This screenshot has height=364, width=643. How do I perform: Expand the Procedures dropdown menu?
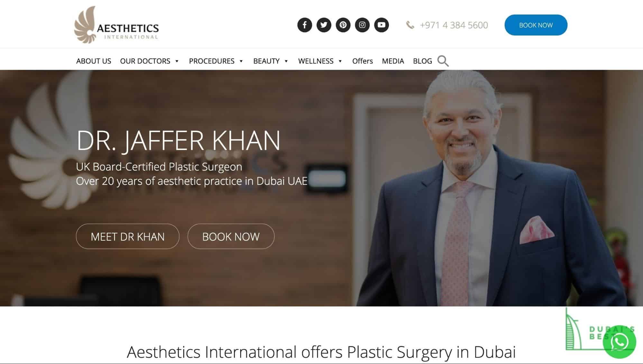pyautogui.click(x=216, y=61)
